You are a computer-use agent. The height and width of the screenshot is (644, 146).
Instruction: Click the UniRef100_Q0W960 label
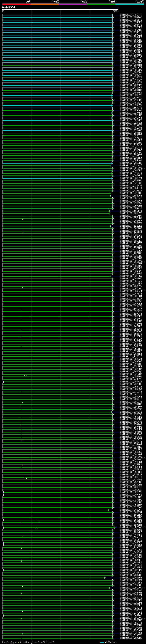(x=131, y=509)
